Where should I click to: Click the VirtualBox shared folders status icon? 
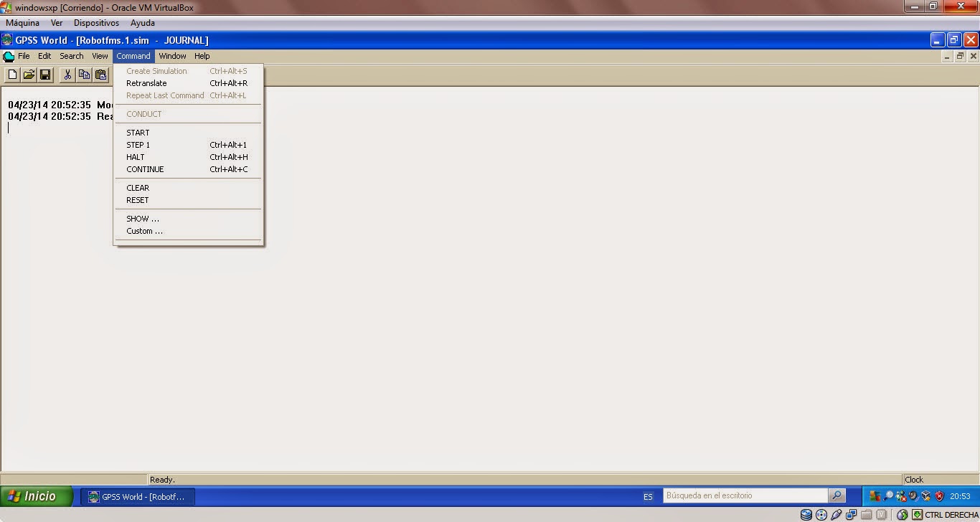[x=866, y=514]
